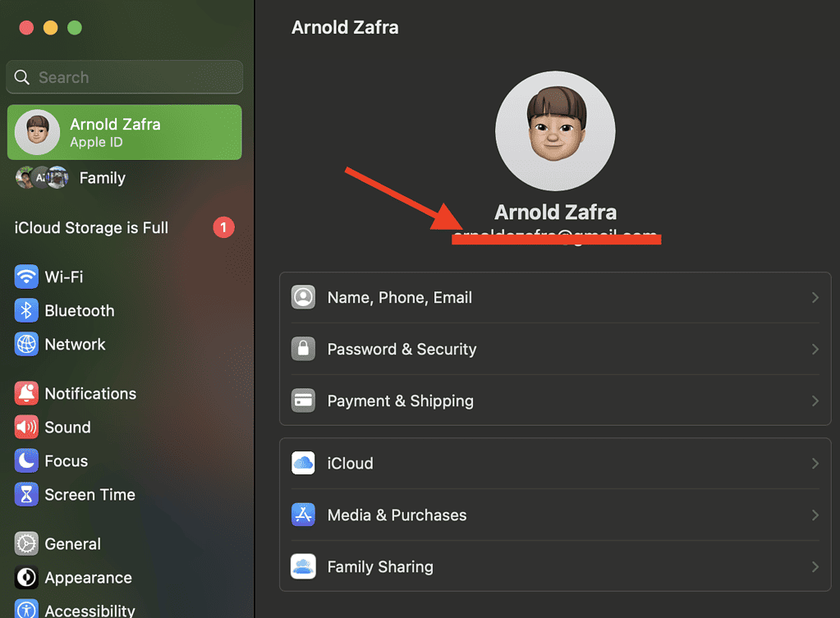Open Screen Time hourglass icon

pos(26,494)
